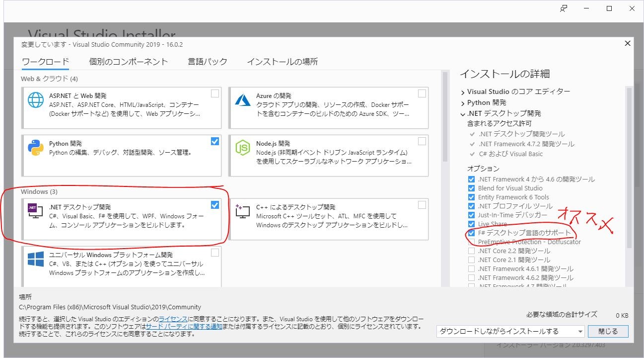Check .NET Core 2.1 開発ツール option
Screen dimensions: 644x358
tap(471, 260)
